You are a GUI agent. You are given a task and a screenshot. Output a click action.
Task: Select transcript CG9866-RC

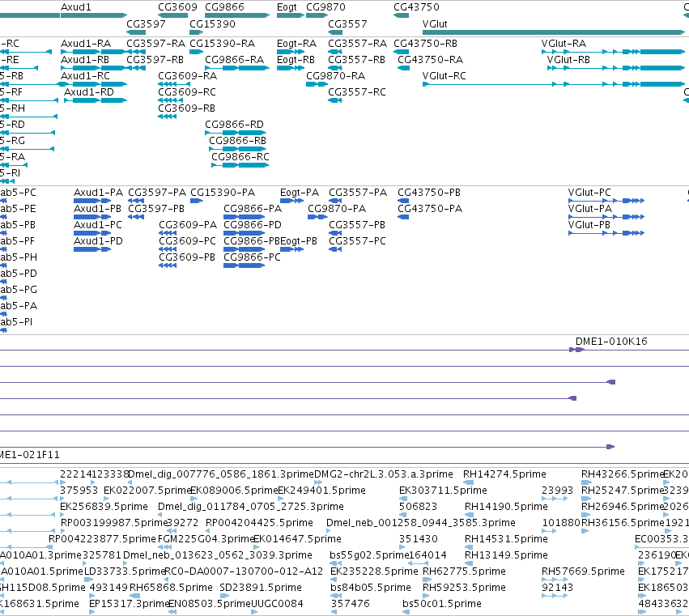[x=240, y=157]
